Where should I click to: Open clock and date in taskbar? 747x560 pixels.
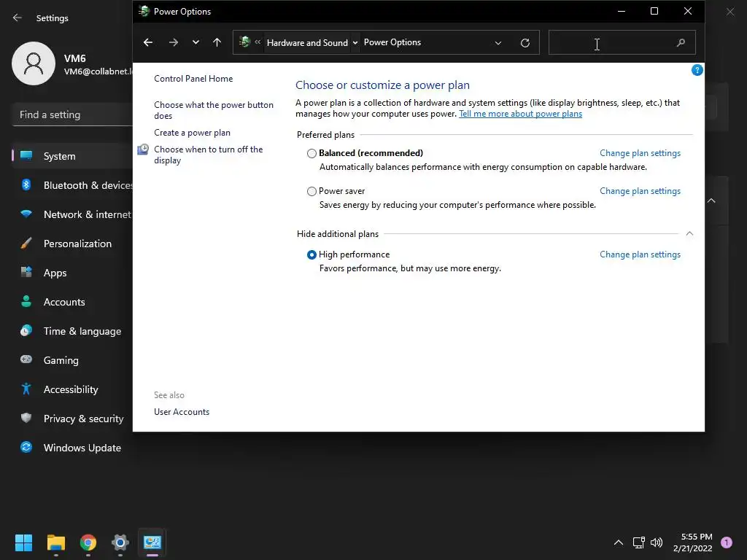693,542
